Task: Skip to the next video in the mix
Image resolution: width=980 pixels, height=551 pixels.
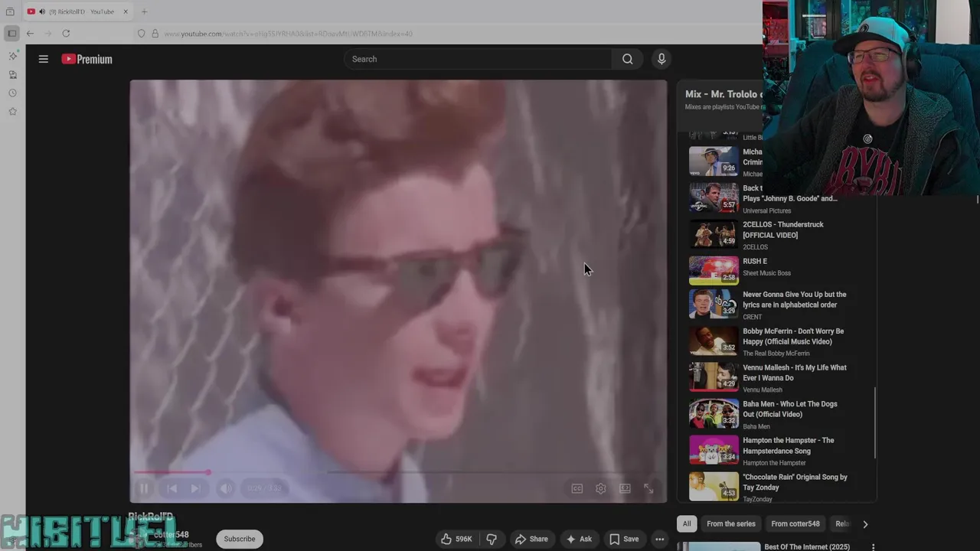Action: 196,488
